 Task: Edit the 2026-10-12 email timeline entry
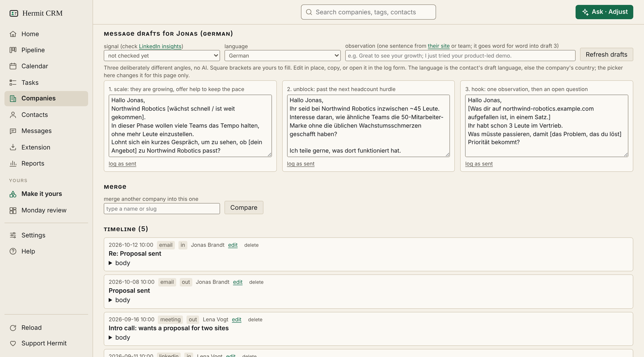tap(233, 245)
